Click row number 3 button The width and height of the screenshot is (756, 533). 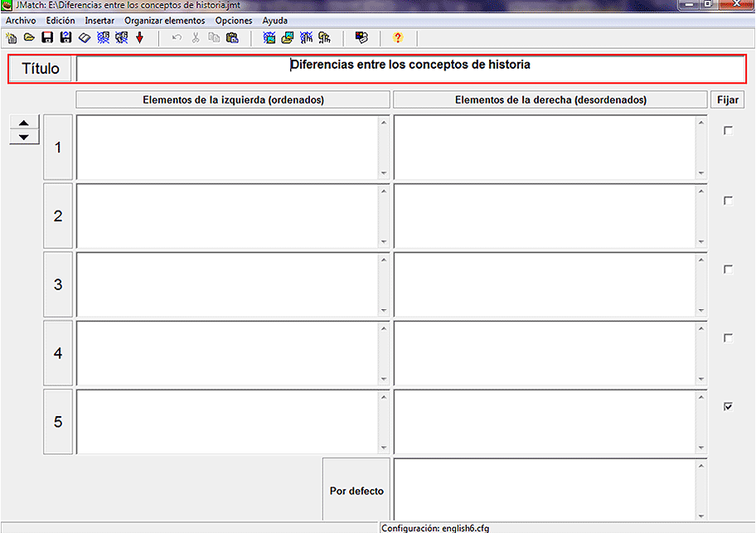click(x=58, y=285)
